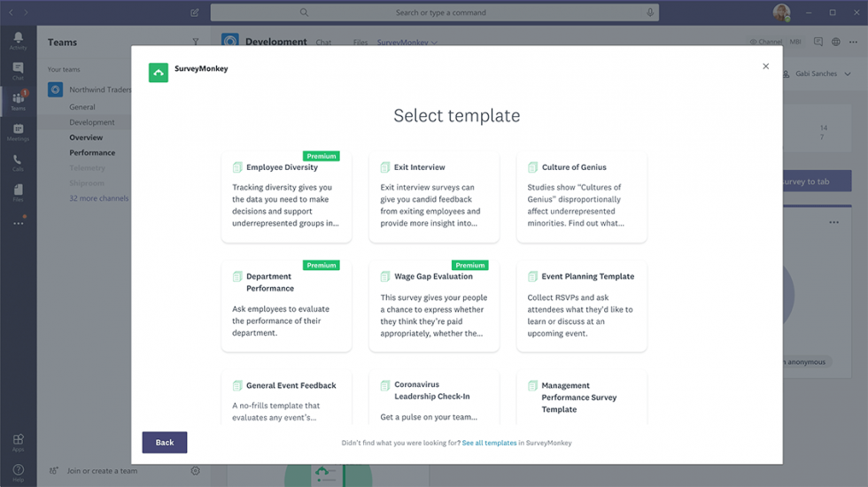Click the Help question mark icon

coord(19,470)
